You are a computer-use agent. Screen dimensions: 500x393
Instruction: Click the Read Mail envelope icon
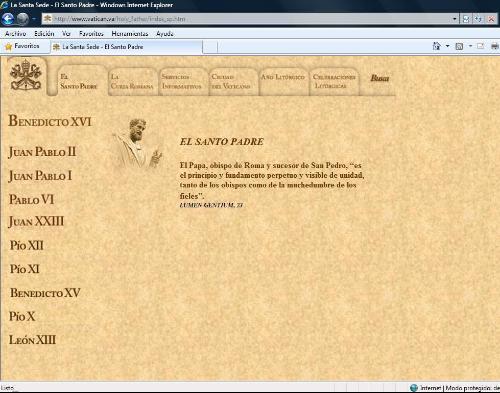[x=480, y=46]
